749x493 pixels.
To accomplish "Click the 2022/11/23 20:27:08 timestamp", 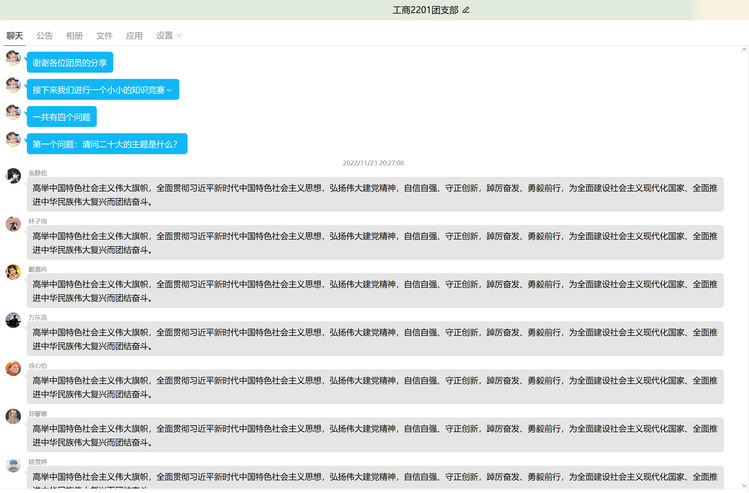I will (x=373, y=163).
